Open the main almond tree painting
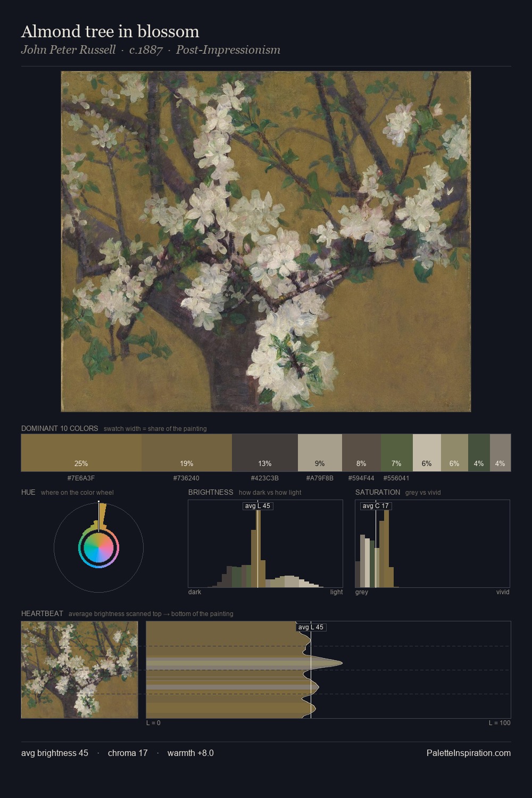The width and height of the screenshot is (532, 798). (x=266, y=242)
